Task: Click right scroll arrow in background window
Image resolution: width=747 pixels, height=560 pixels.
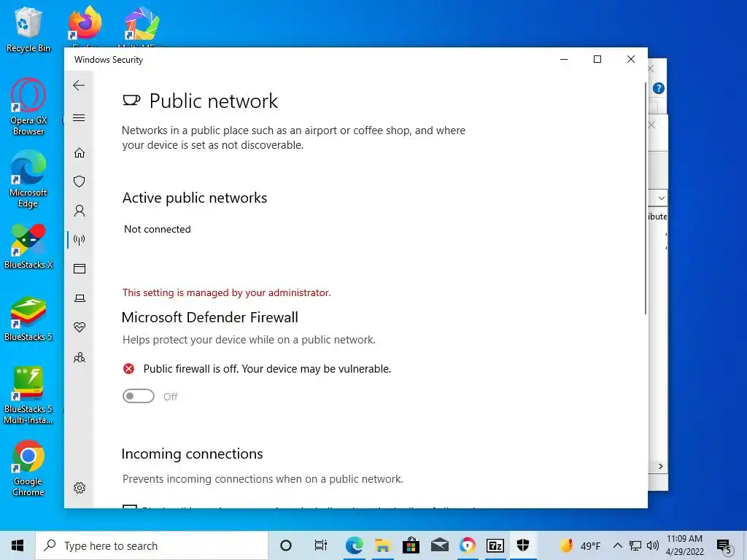Action: (660, 466)
